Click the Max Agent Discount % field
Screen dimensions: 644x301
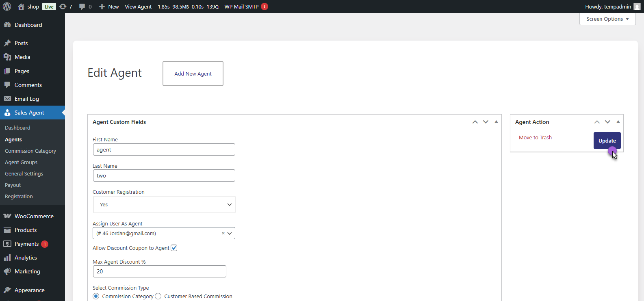click(x=159, y=271)
